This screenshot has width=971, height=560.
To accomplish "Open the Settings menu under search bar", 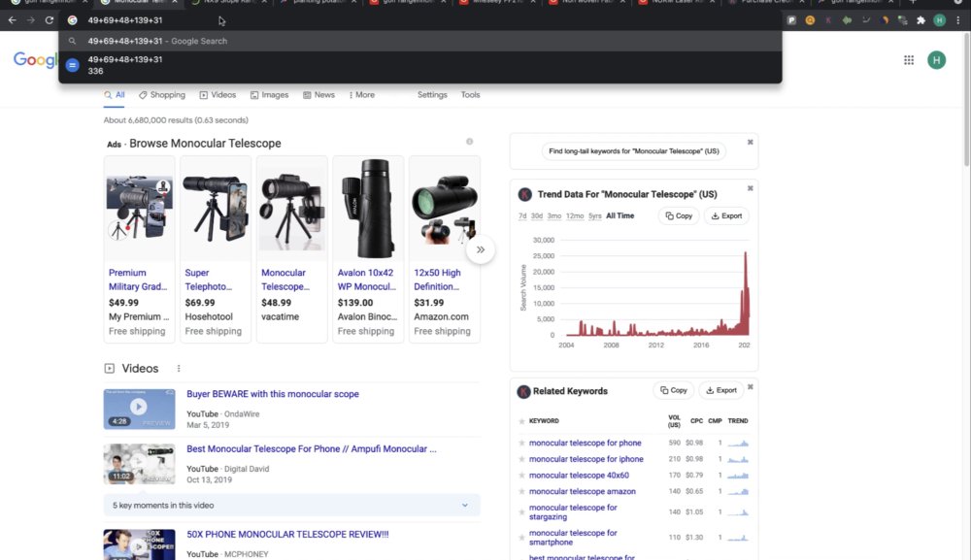I will (432, 95).
